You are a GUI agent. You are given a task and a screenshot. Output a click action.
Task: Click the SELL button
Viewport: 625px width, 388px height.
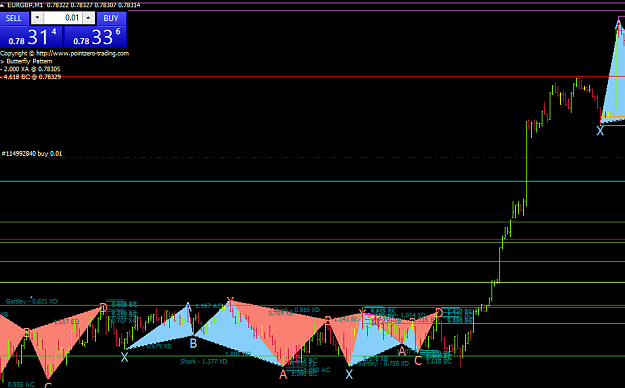[14, 18]
